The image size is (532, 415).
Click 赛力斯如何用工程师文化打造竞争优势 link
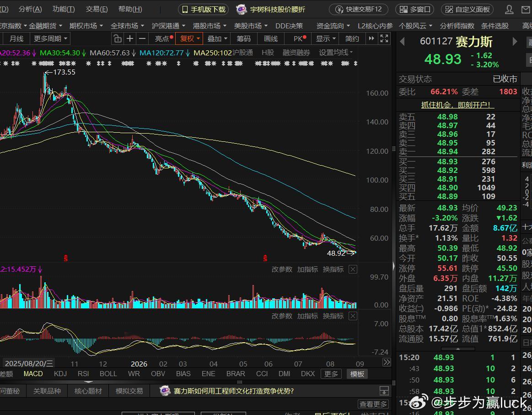pyautogui.click(x=234, y=391)
